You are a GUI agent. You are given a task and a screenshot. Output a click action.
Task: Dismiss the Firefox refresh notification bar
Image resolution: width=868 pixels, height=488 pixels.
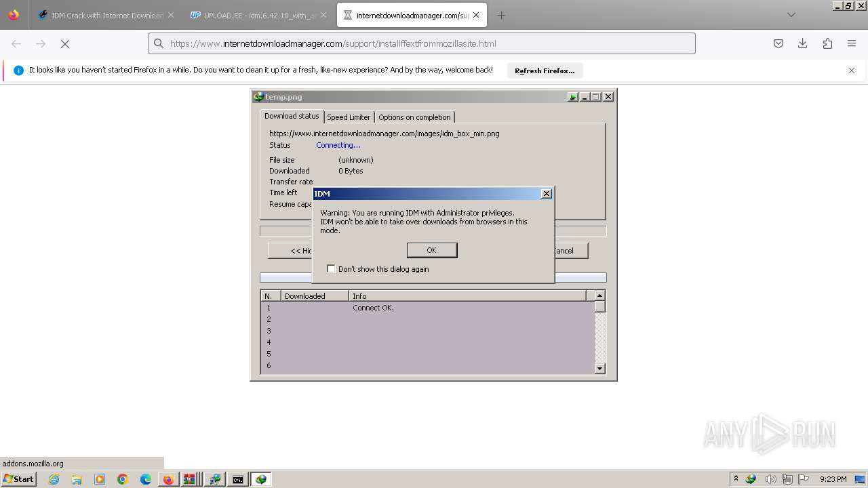pyautogui.click(x=852, y=70)
